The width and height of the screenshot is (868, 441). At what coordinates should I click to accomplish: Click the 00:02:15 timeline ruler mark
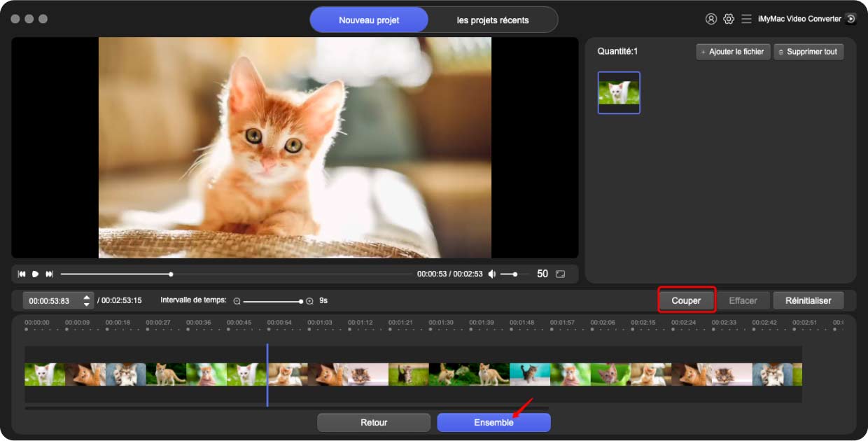pos(643,323)
